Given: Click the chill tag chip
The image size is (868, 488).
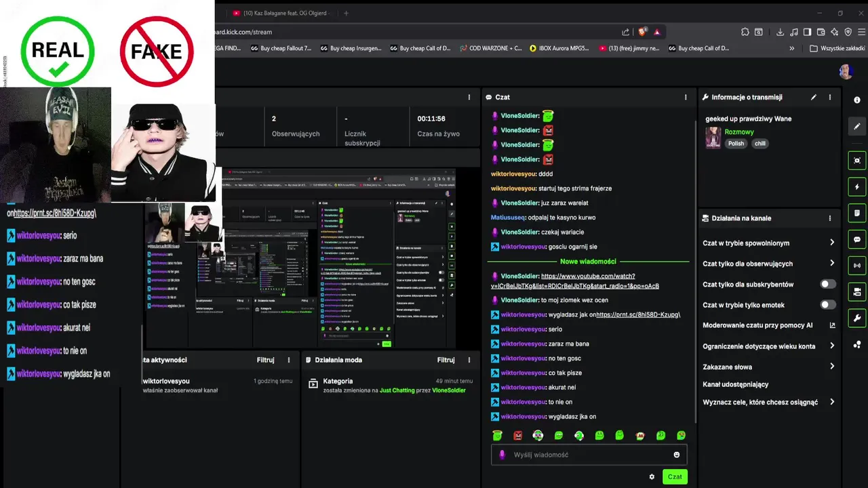Looking at the screenshot, I should [x=760, y=144].
